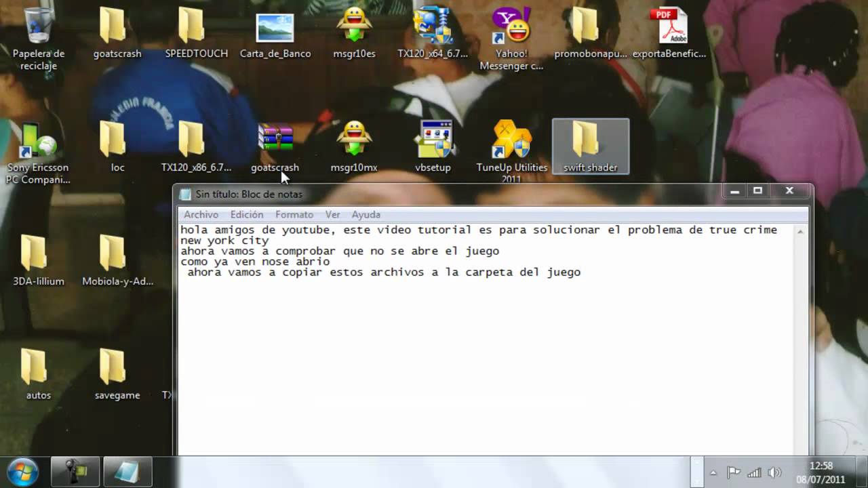The image size is (868, 488).
Task: Select the autos folder icon
Action: tap(39, 374)
